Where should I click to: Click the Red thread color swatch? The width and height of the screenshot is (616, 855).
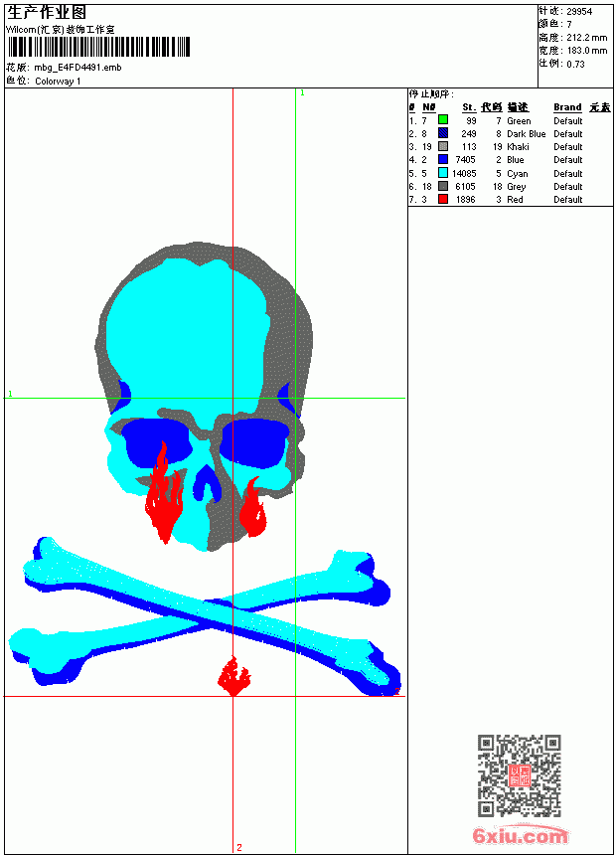coord(443,199)
